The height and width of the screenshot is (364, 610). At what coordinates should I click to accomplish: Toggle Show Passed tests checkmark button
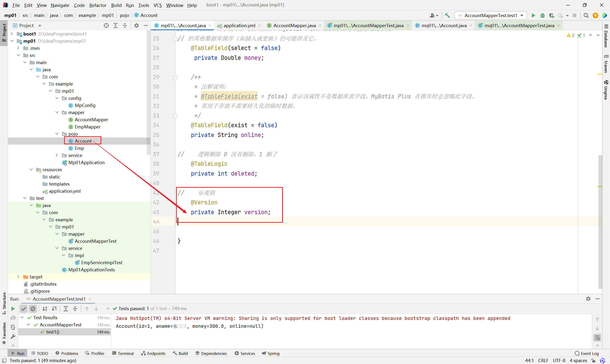(x=24, y=308)
